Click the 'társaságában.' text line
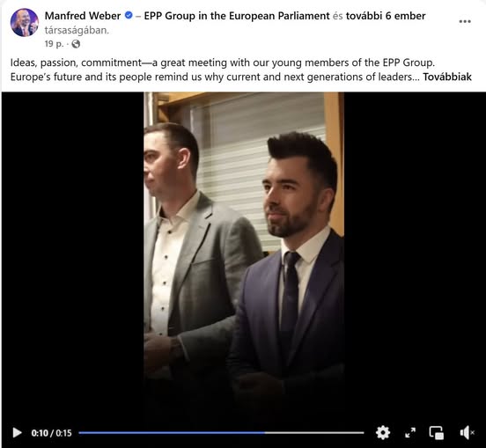The image size is (486, 448). (x=77, y=30)
